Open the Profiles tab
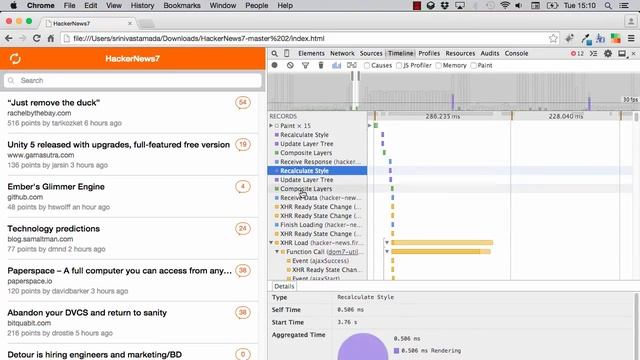 (429, 53)
